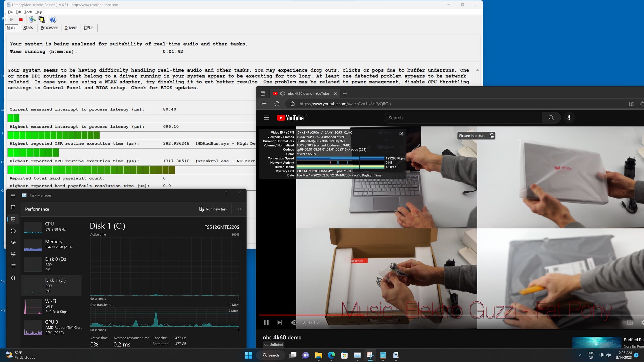Seek using the red YouTube progress bar
The width and height of the screenshot is (644, 362).
coord(451,315)
